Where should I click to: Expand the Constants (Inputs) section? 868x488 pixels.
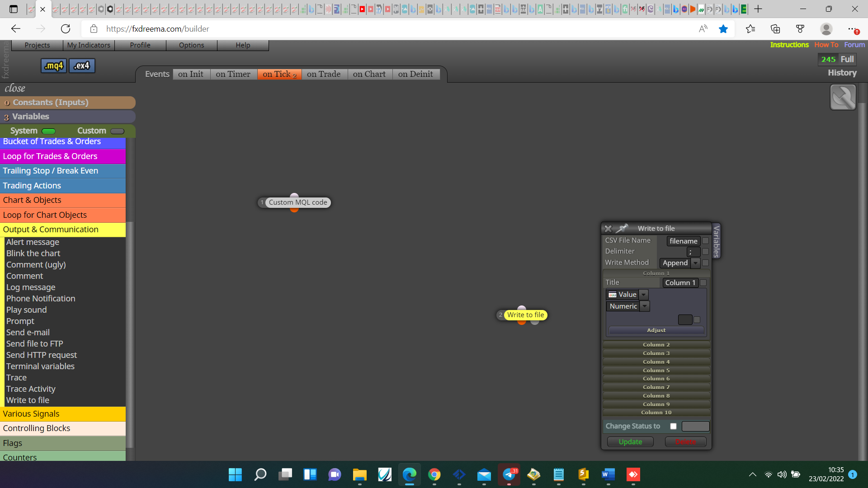(x=68, y=103)
